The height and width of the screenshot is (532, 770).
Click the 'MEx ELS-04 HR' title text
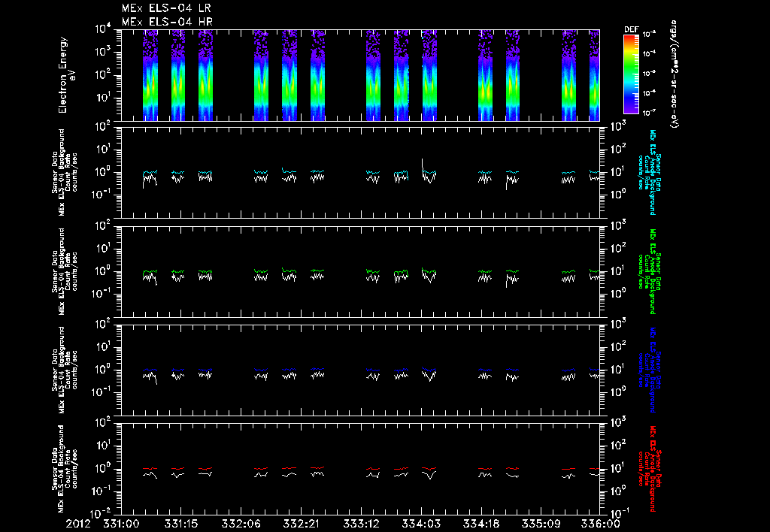coord(167,22)
